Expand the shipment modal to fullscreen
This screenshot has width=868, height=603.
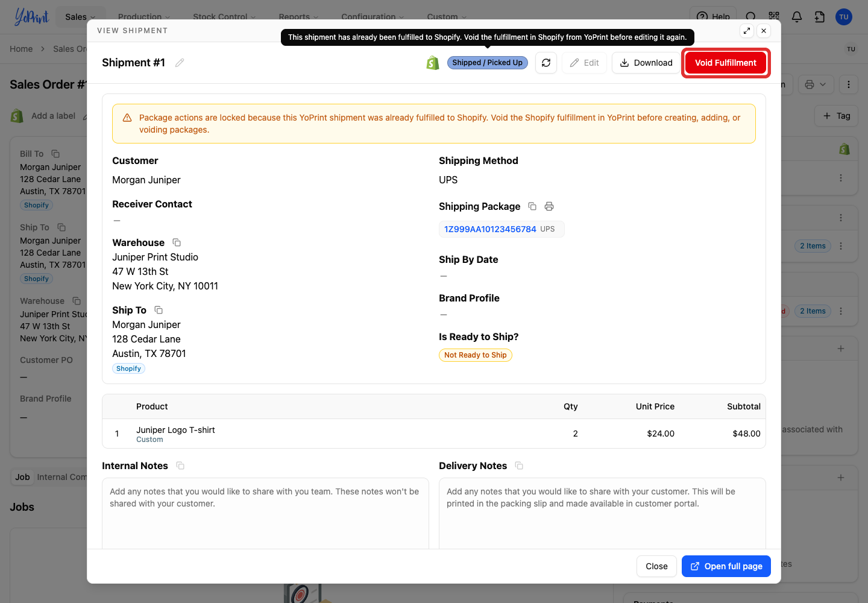(747, 31)
